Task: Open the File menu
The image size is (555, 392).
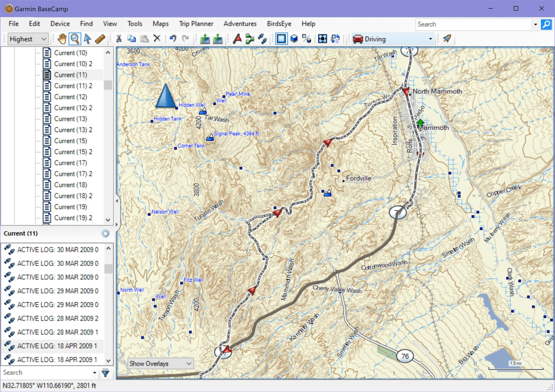Action: click(x=14, y=24)
